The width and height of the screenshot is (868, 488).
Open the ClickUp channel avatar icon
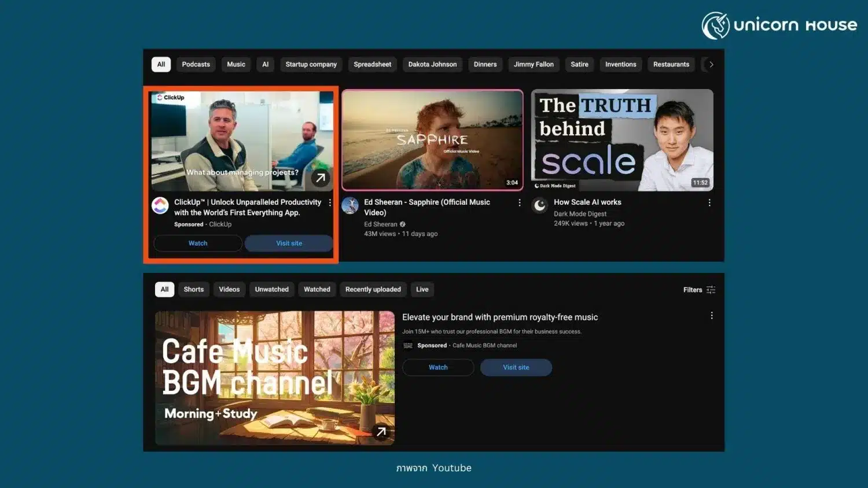(x=160, y=205)
